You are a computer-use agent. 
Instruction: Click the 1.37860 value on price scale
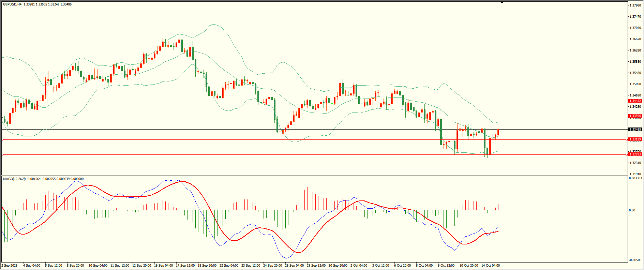[634, 5]
